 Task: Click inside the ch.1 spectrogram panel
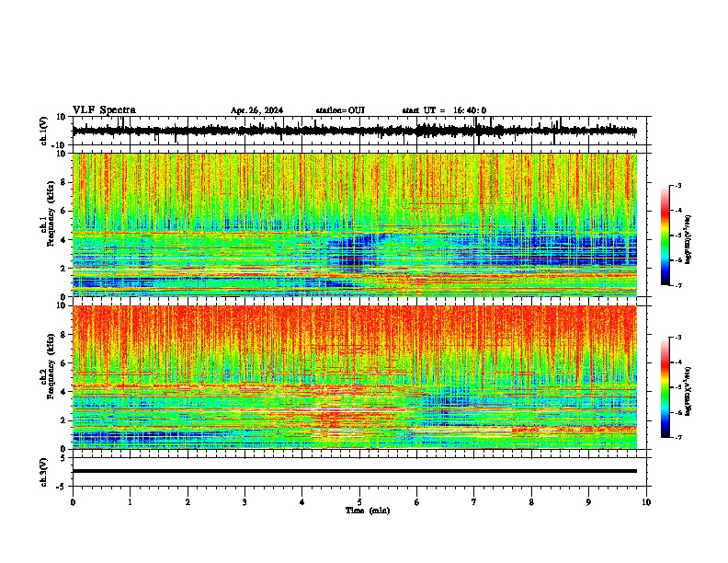355,224
